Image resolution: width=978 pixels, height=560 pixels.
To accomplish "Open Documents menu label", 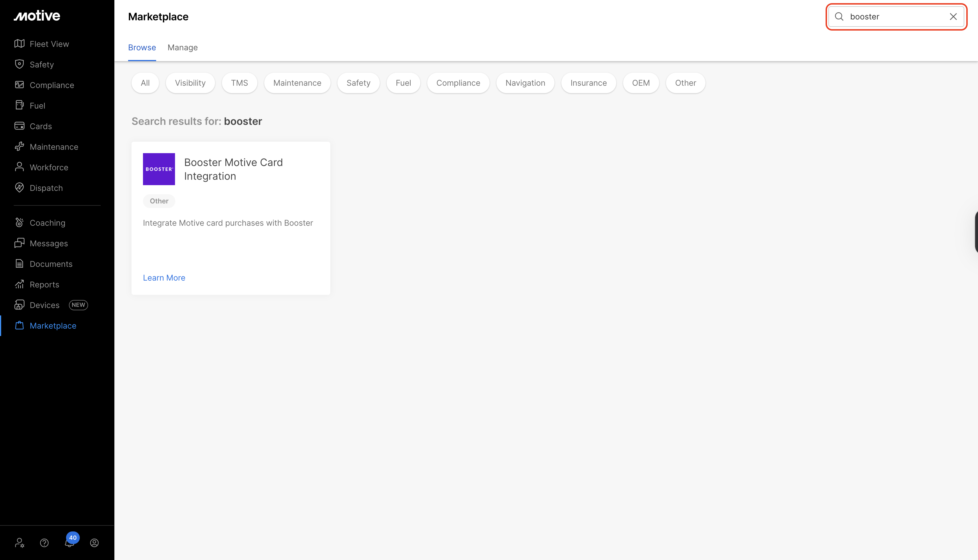I will [x=51, y=264].
